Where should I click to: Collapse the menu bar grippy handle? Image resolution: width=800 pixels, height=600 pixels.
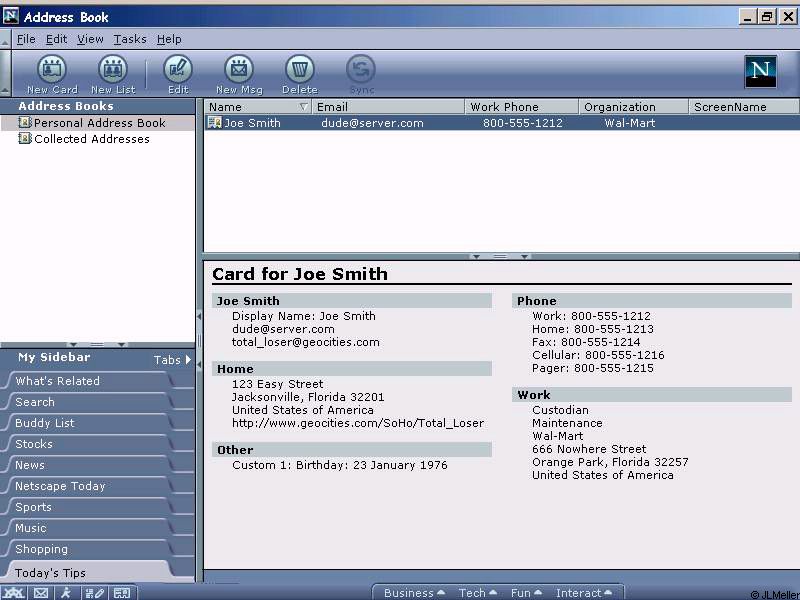click(x=5, y=39)
